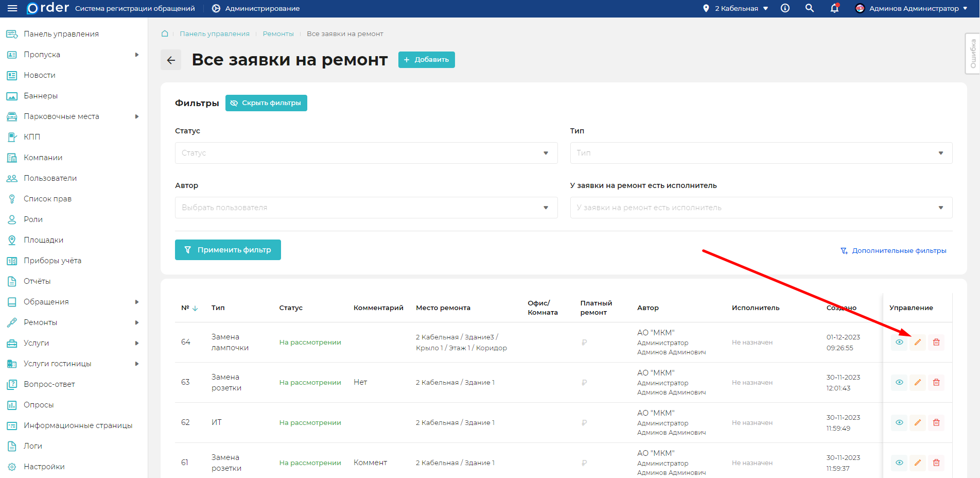980x478 pixels.
Task: Click the back arrow button beside title
Action: tap(171, 60)
